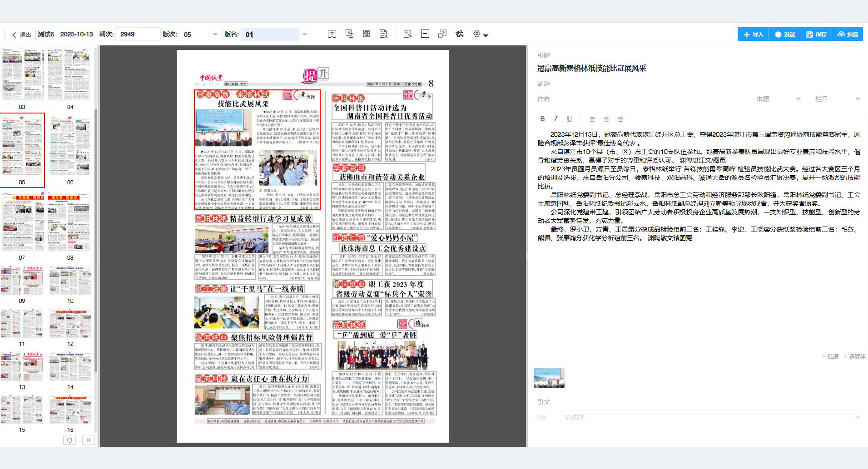
Task: Toggle italic text formatting
Action: pyautogui.click(x=556, y=119)
